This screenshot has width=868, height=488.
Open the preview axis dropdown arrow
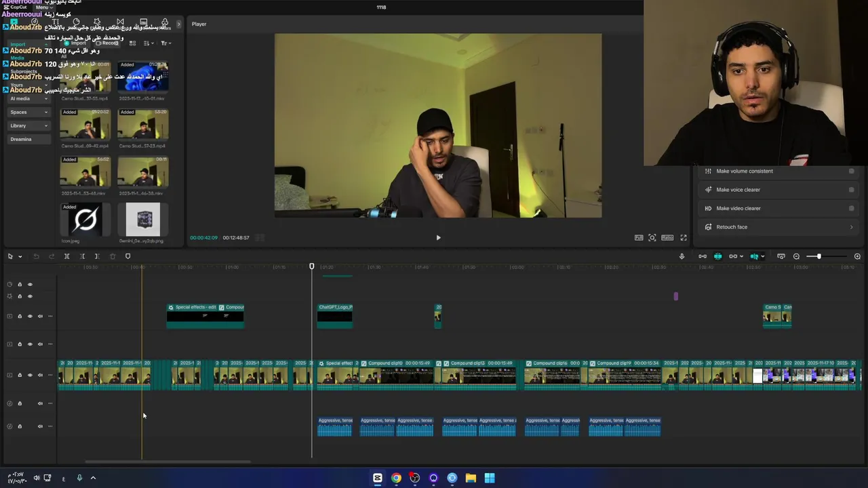coord(763,256)
